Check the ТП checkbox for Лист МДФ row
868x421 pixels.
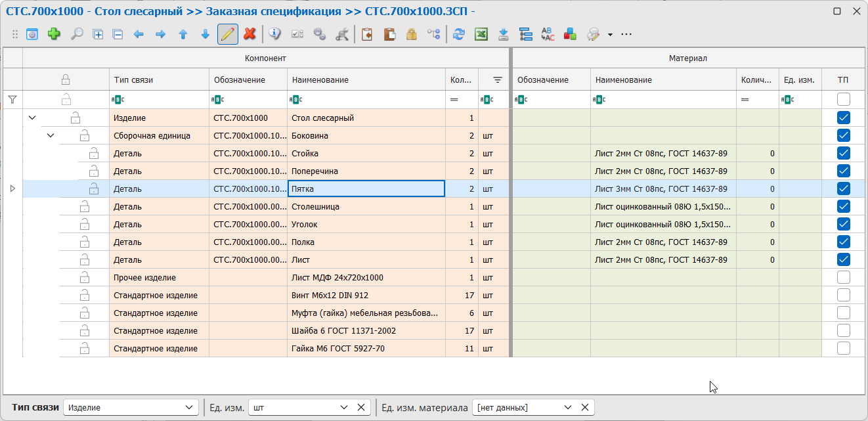[844, 277]
